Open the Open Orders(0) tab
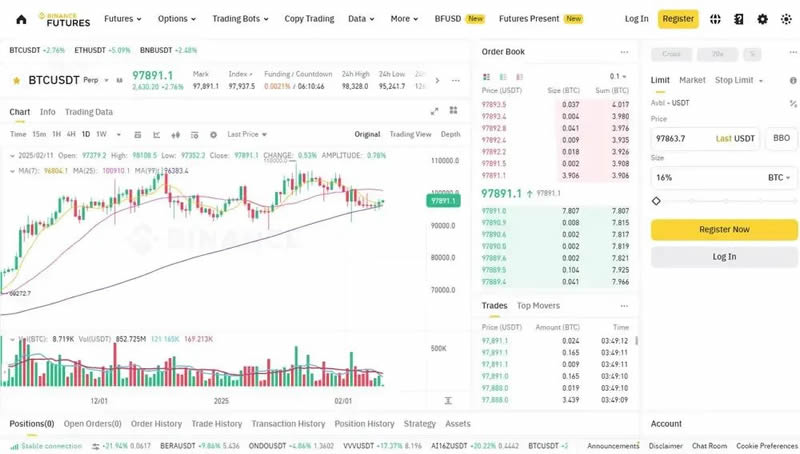800x454 pixels. [92, 423]
